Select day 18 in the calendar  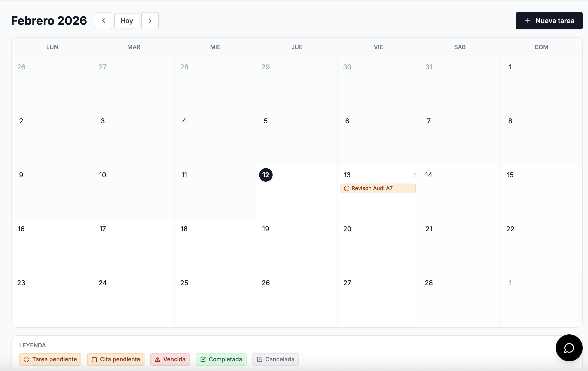[215, 246]
